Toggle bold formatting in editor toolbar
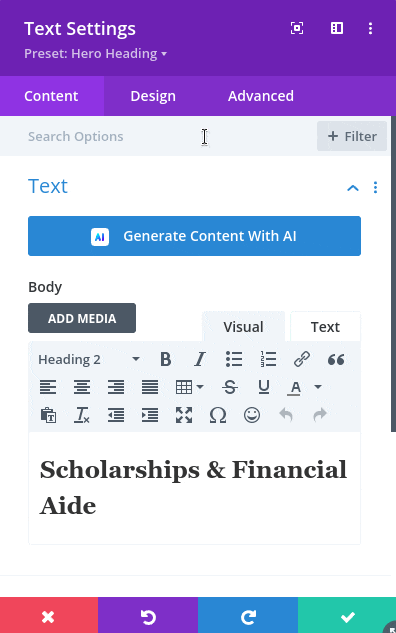Viewport: 396px width, 633px height. tap(166, 359)
